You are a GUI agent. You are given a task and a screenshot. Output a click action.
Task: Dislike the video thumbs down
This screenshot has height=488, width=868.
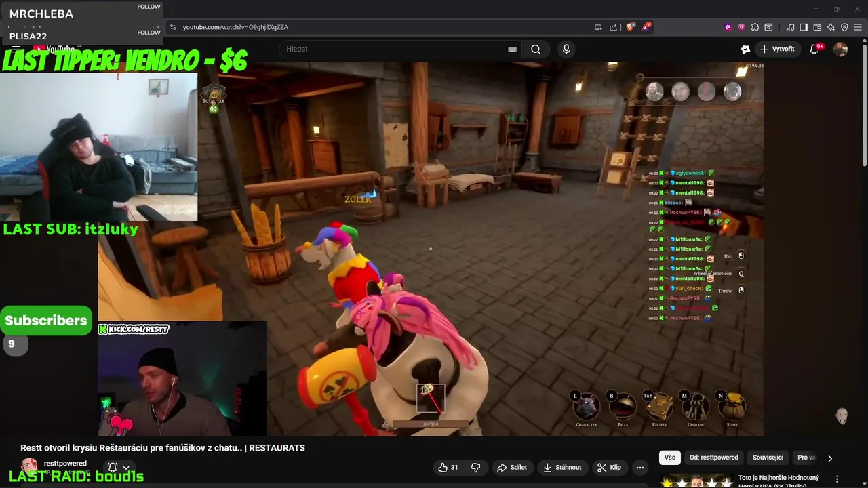[476, 467]
